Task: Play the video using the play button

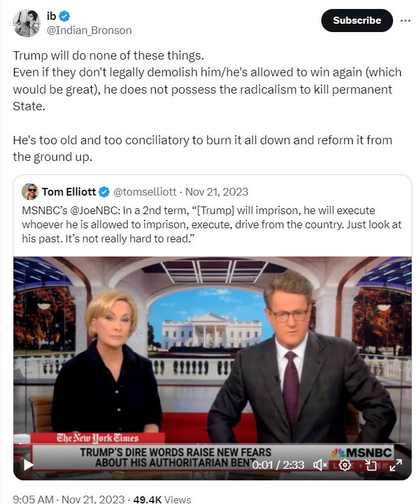Action: 28,464
